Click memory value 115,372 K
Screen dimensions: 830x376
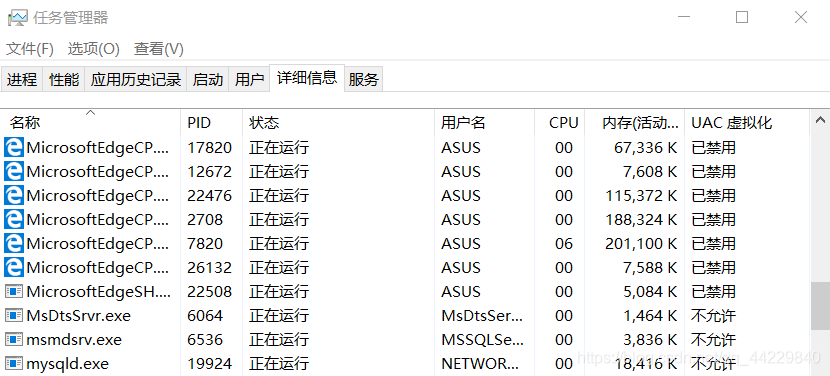click(x=642, y=195)
